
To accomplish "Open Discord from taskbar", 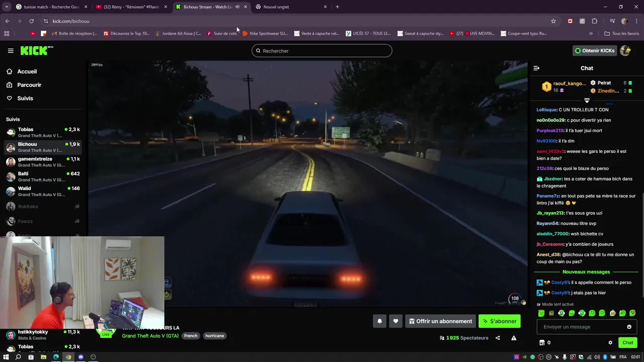I will (80, 357).
